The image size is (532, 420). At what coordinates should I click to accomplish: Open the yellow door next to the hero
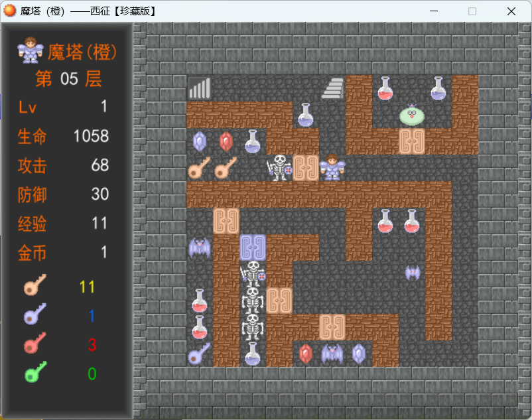(306, 168)
